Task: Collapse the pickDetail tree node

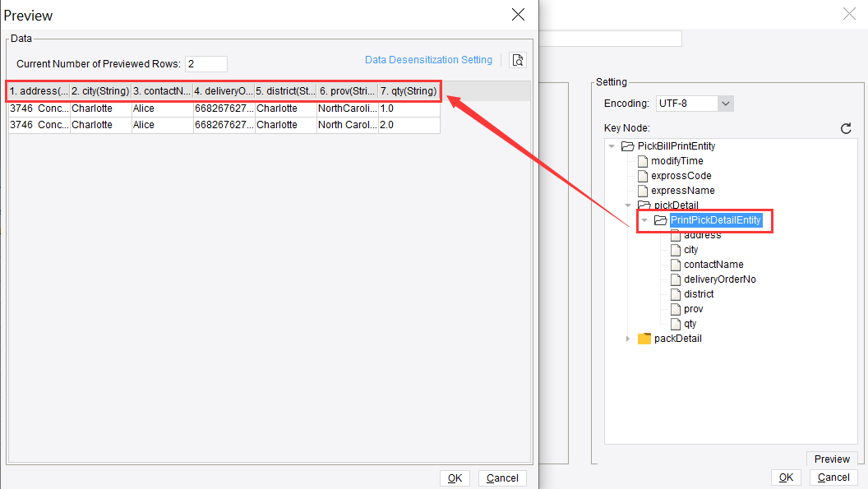Action: [628, 205]
